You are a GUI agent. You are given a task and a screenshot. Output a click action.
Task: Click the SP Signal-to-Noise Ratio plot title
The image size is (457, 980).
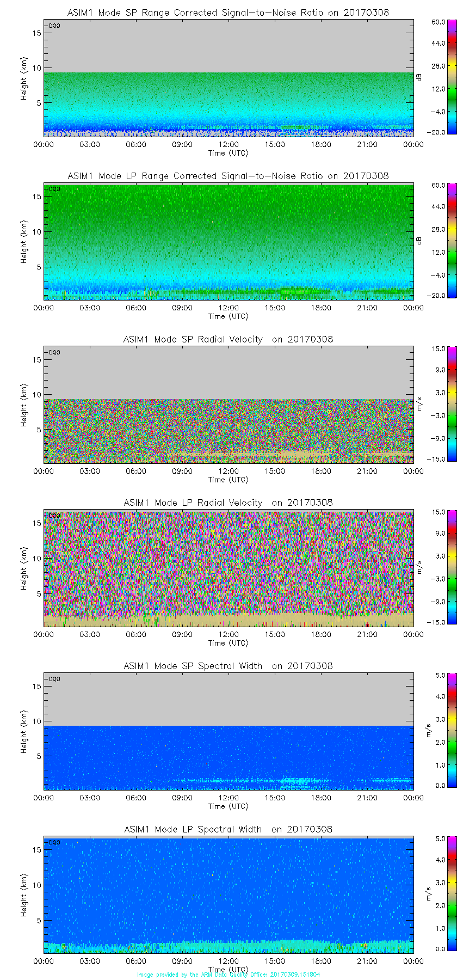click(x=228, y=13)
